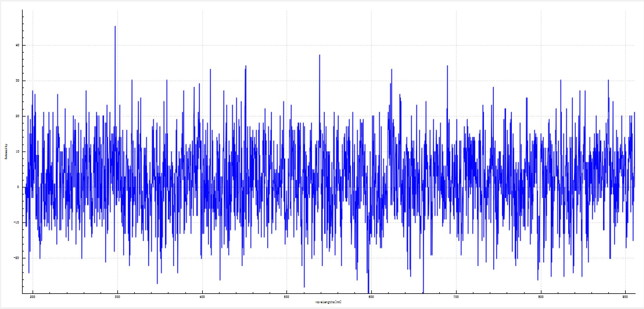Image resolution: width=644 pixels, height=309 pixels.
Task: Select the 500 tick label on the wavelength axis
Action: [x=287, y=297]
